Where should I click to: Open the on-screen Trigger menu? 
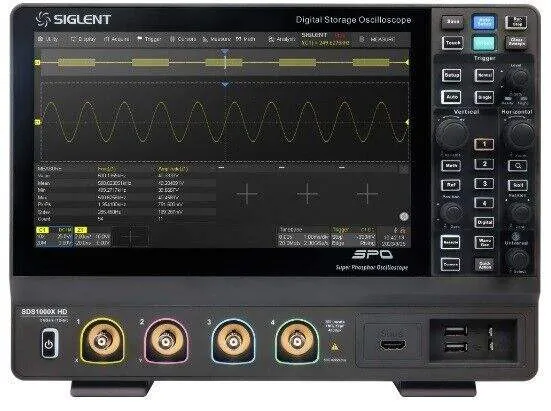pos(149,40)
